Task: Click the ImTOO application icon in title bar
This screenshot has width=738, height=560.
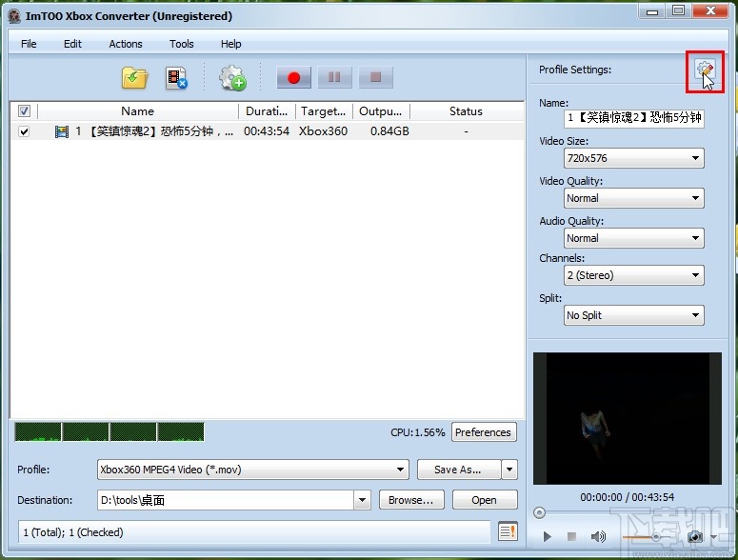Action: pyautogui.click(x=14, y=16)
